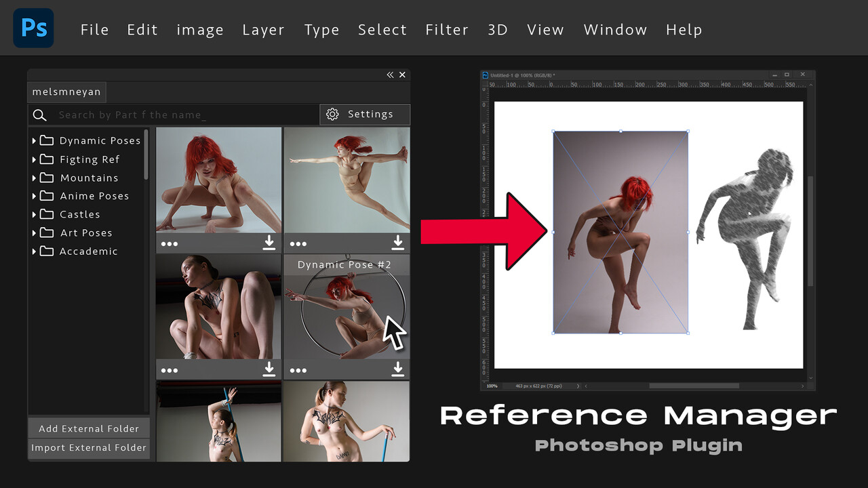Click the Photoshop Ps logo icon
868x488 pixels.
[33, 28]
